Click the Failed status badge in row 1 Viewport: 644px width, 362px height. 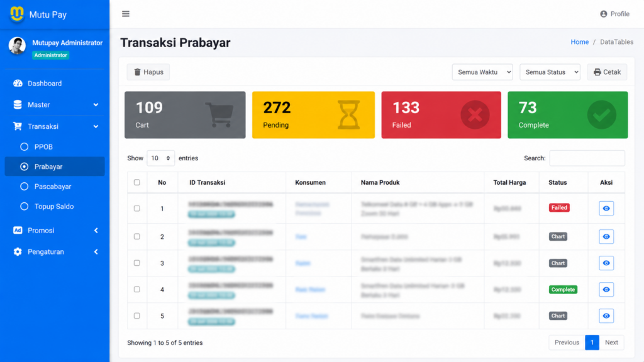pyautogui.click(x=559, y=207)
